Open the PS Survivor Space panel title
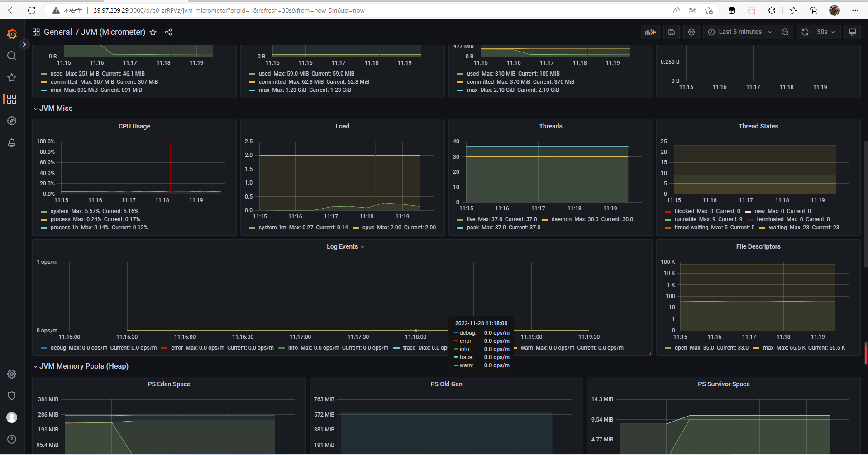868x455 pixels. click(x=724, y=384)
